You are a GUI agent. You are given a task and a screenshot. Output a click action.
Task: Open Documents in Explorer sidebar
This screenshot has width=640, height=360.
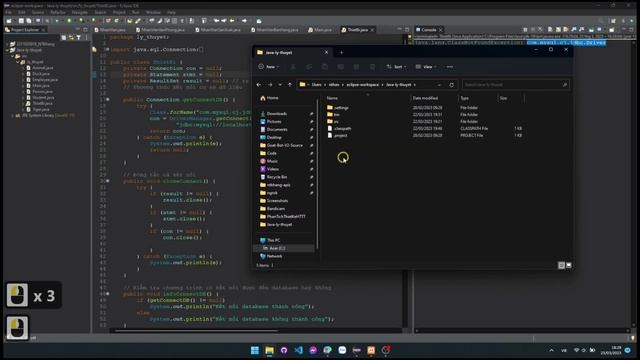(274, 129)
